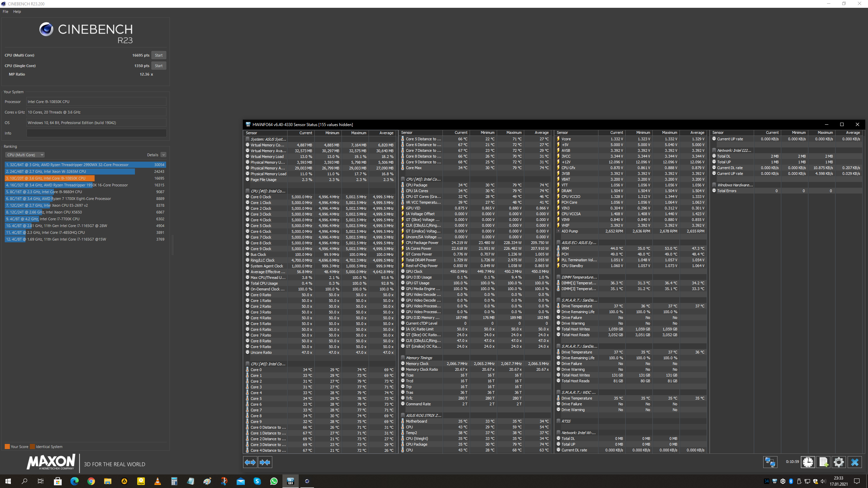Click the Bluetooth tray icon
Image resolution: width=868 pixels, height=488 pixels.
[791, 481]
